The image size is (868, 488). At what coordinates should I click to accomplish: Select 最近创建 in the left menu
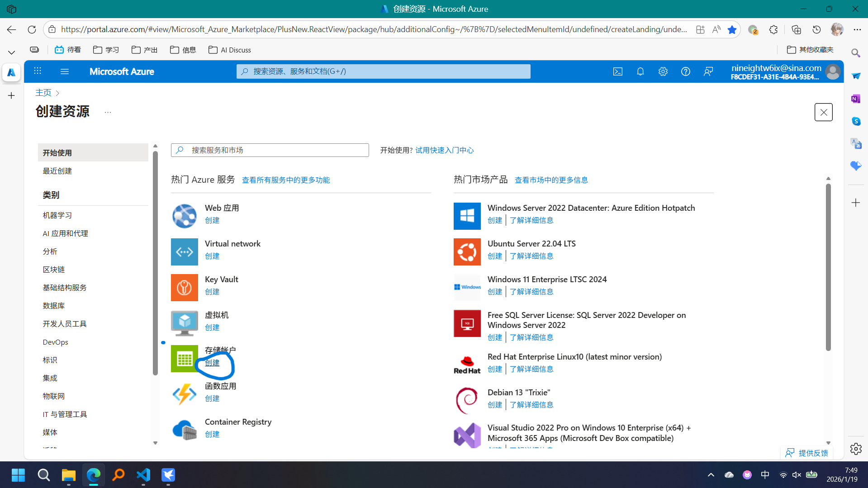coord(57,171)
